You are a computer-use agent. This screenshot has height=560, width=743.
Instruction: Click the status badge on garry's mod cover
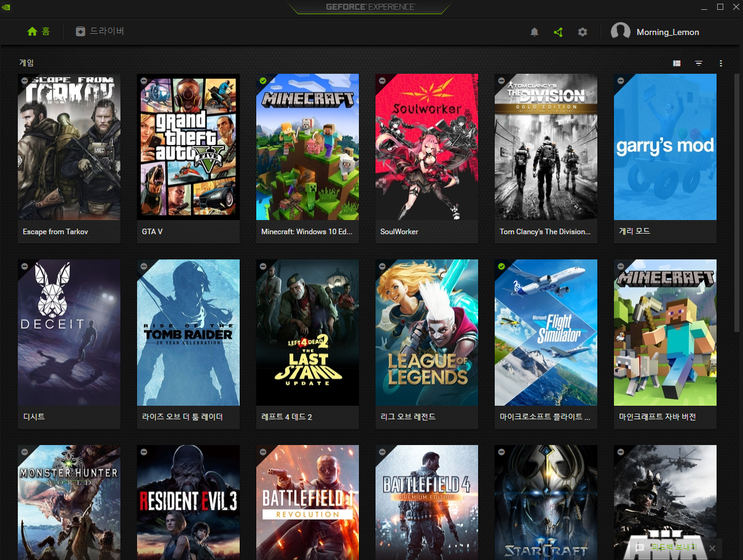621,81
